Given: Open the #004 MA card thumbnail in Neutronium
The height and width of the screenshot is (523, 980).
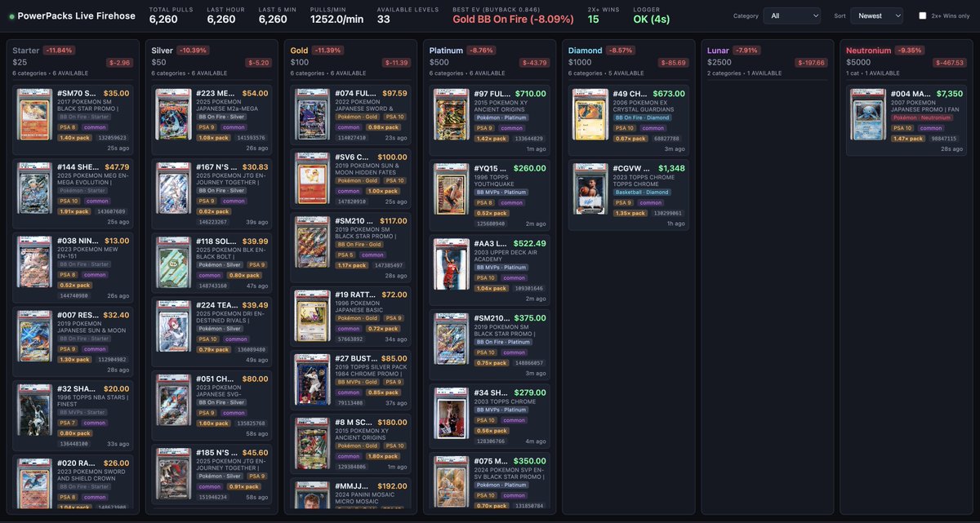Looking at the screenshot, I should click(x=868, y=114).
